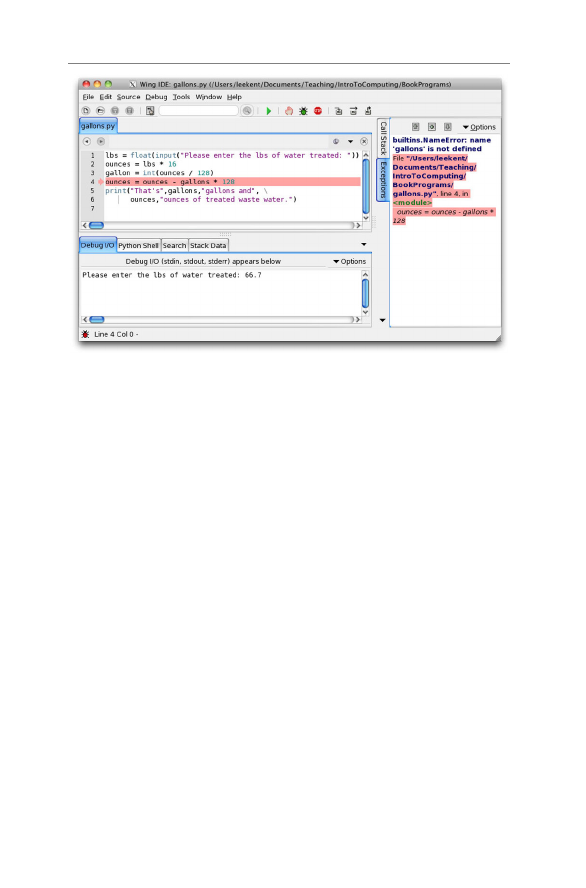Click the green bug debug icon

pos(303,111)
